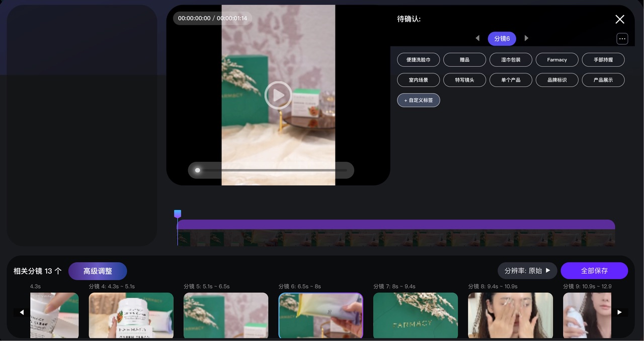Open 高级调整 advanced adjustments
This screenshot has height=341, width=644.
98,270
